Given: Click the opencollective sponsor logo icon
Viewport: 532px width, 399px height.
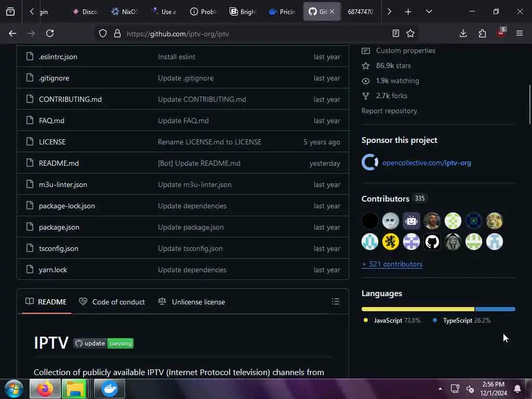Looking at the screenshot, I should (x=370, y=163).
